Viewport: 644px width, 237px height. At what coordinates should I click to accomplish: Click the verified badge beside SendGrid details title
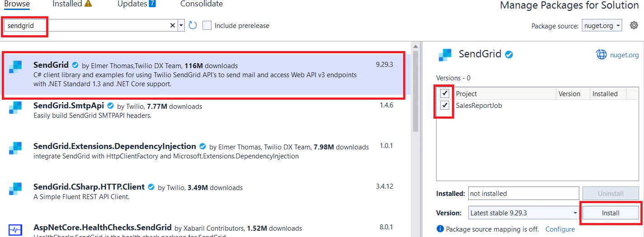[509, 55]
